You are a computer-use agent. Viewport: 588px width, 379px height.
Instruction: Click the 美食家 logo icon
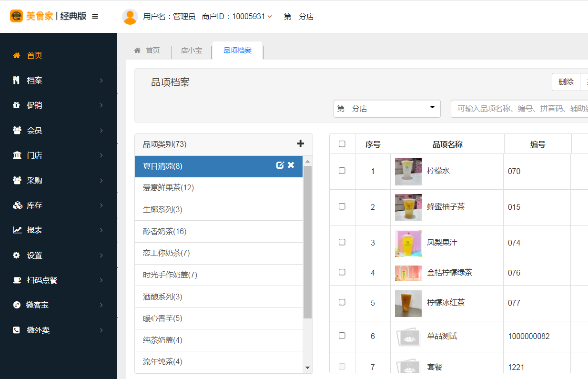click(x=17, y=16)
